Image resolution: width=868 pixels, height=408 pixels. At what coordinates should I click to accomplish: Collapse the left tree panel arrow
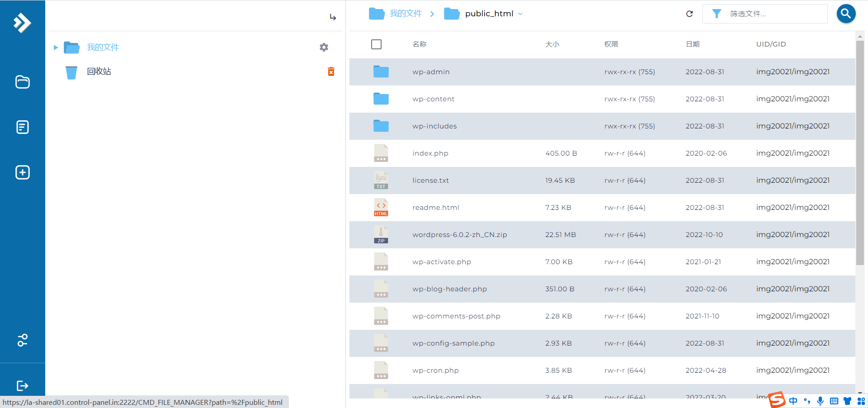333,17
